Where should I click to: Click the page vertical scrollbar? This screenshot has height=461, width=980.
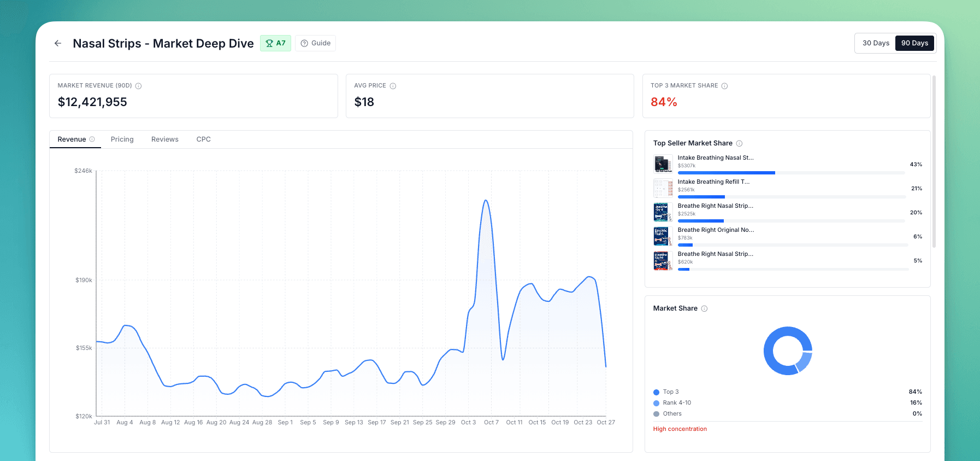pyautogui.click(x=934, y=161)
